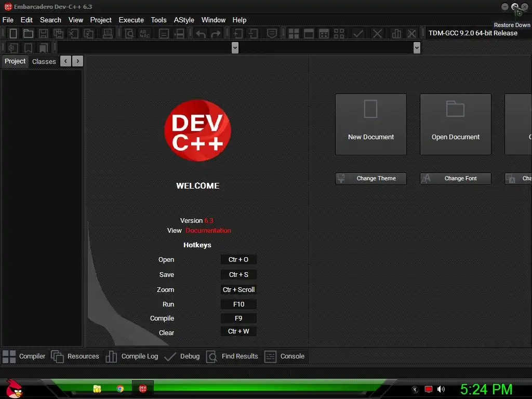The width and height of the screenshot is (532, 399).
Task: Click the Delete Profiling Information toolbar icon
Action: pyautogui.click(x=411, y=34)
